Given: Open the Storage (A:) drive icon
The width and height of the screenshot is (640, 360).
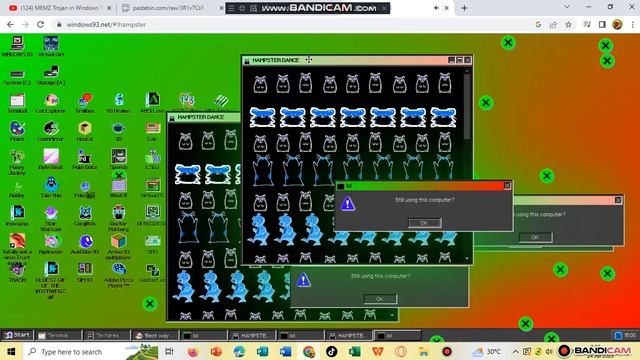Looking at the screenshot, I should pos(51,76).
